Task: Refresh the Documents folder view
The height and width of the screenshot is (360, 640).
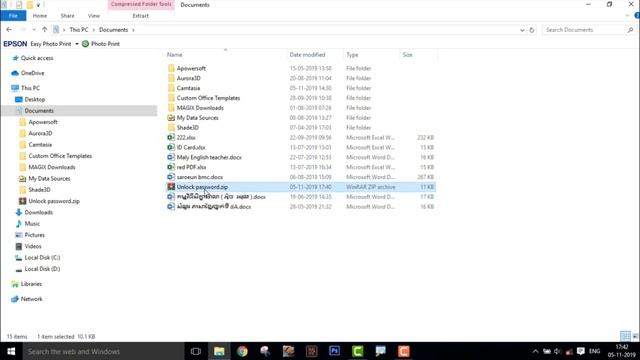Action: [x=531, y=30]
